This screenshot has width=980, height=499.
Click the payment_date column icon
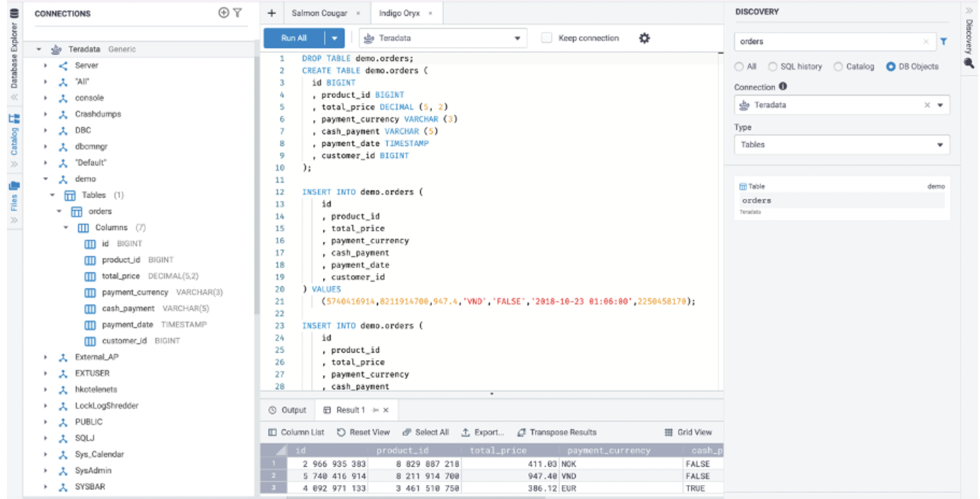90,325
